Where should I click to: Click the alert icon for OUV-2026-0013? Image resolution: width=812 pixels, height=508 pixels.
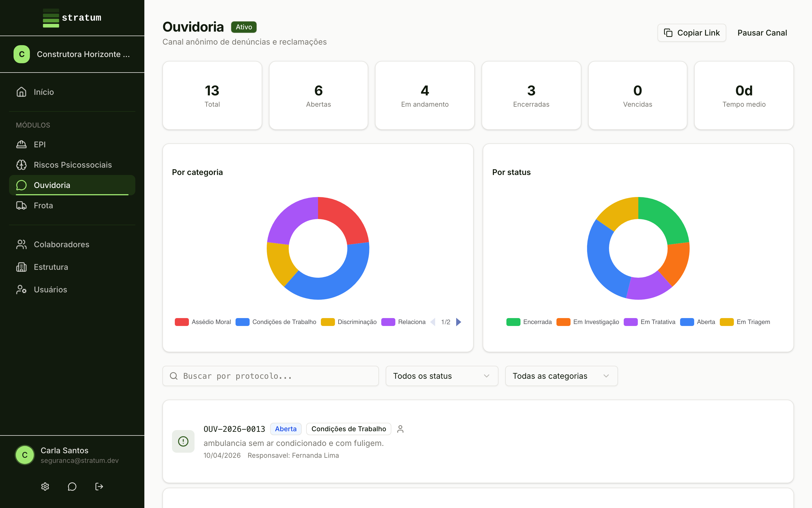(183, 441)
